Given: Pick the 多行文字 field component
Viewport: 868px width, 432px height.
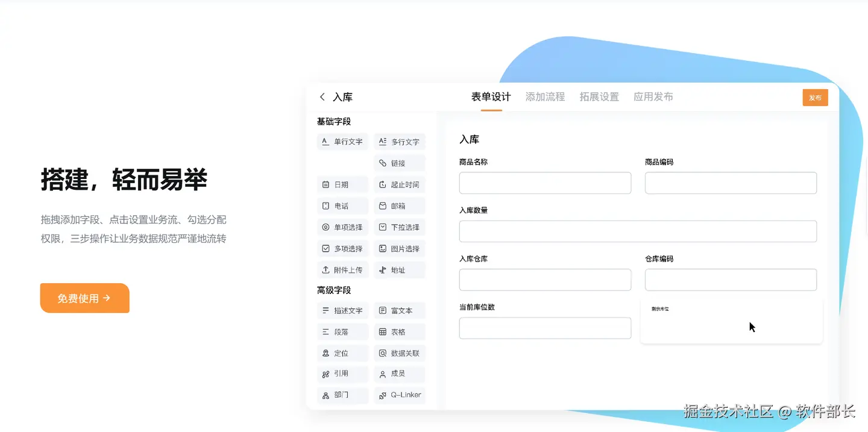Looking at the screenshot, I should click(400, 142).
